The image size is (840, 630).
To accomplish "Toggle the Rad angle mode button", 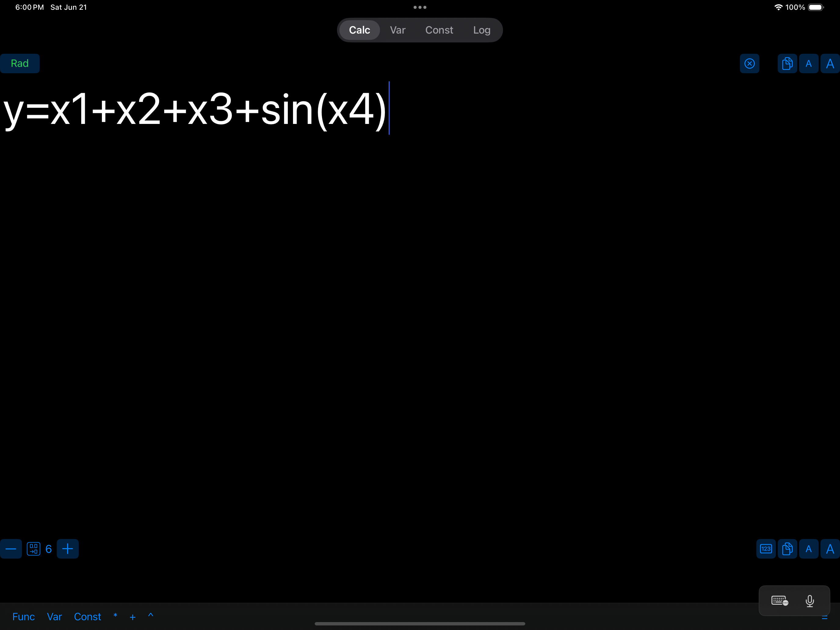I will [x=20, y=63].
